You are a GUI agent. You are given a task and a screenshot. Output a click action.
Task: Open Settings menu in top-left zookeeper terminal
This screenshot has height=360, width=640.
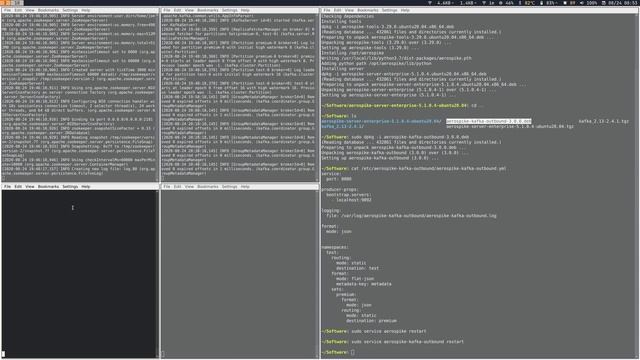(70, 10)
